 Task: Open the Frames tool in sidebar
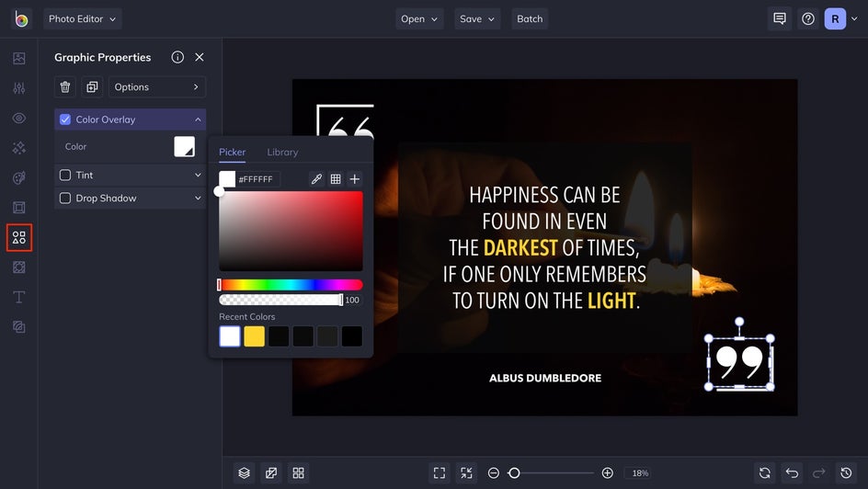(x=18, y=208)
